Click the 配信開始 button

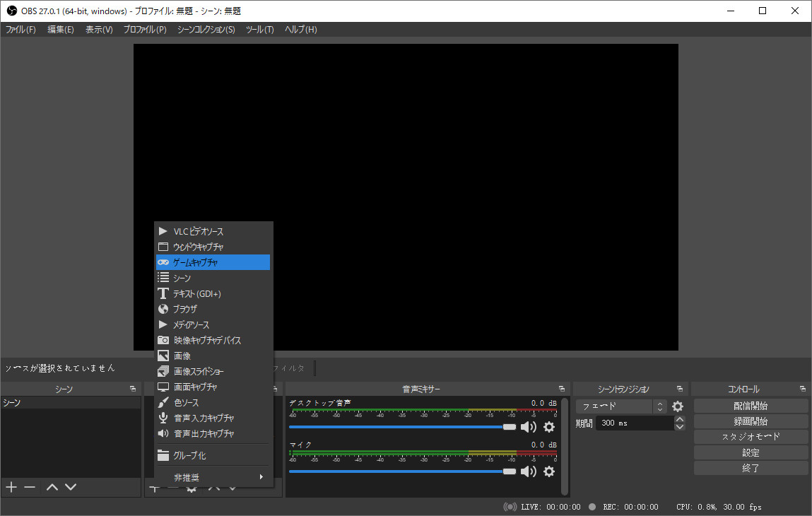[751, 406]
